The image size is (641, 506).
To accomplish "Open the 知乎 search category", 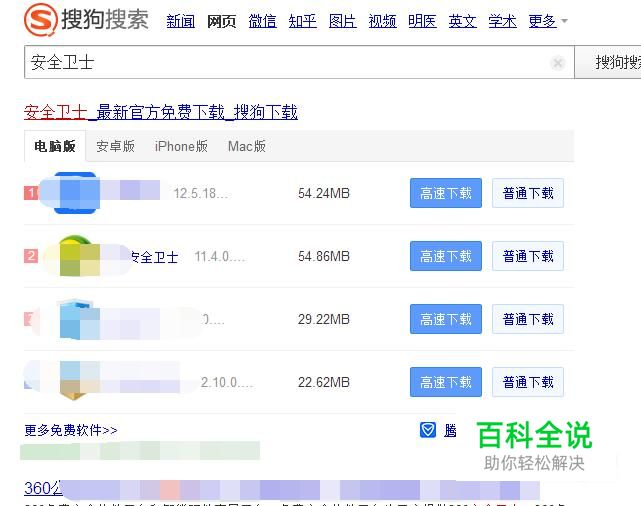I will coord(303,21).
